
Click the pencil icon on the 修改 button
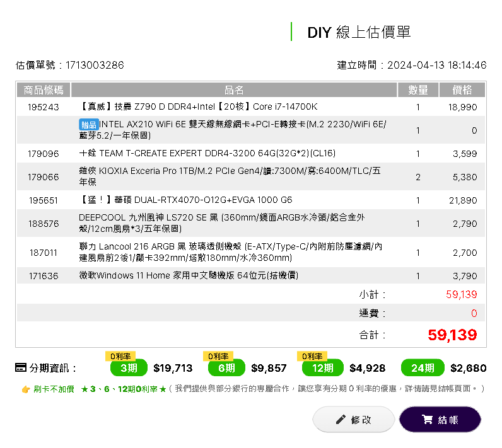point(341,420)
